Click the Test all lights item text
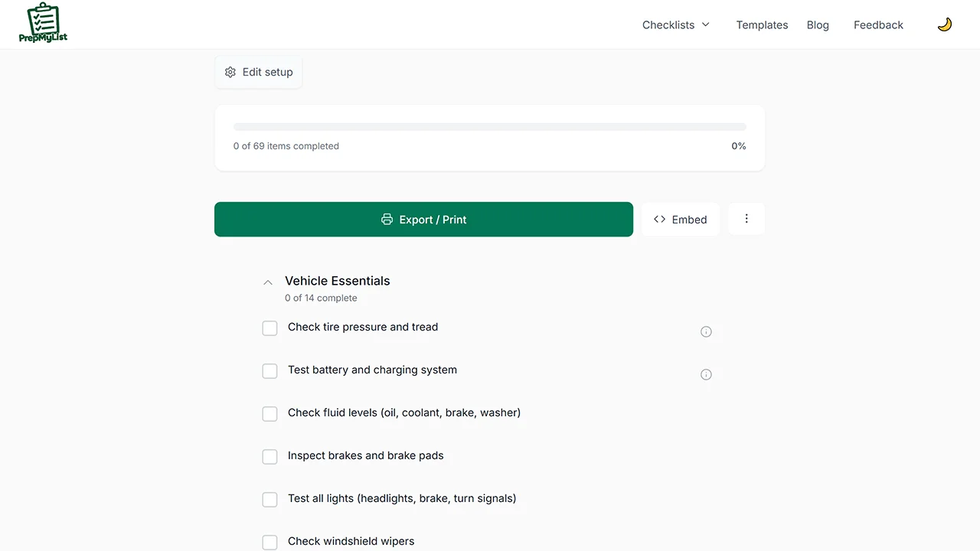The width and height of the screenshot is (980, 551). pos(402,498)
